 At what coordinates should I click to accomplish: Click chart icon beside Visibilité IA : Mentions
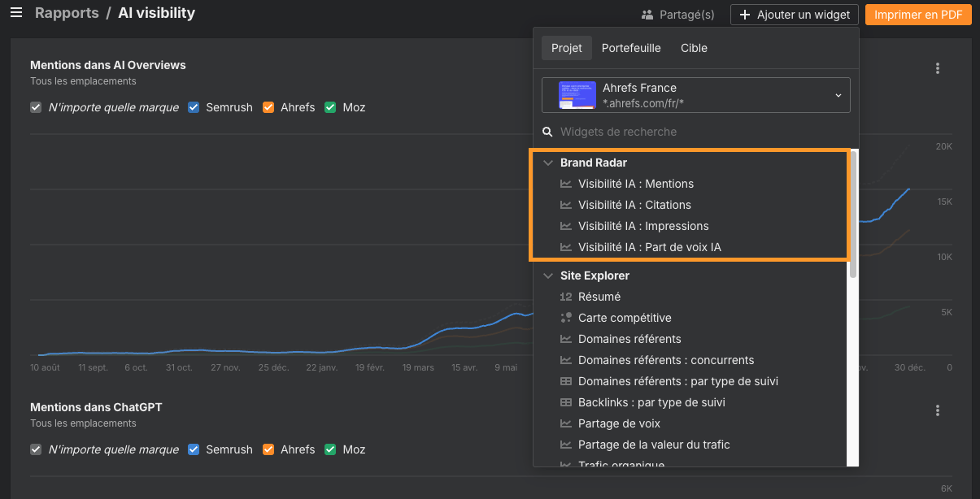click(x=566, y=184)
